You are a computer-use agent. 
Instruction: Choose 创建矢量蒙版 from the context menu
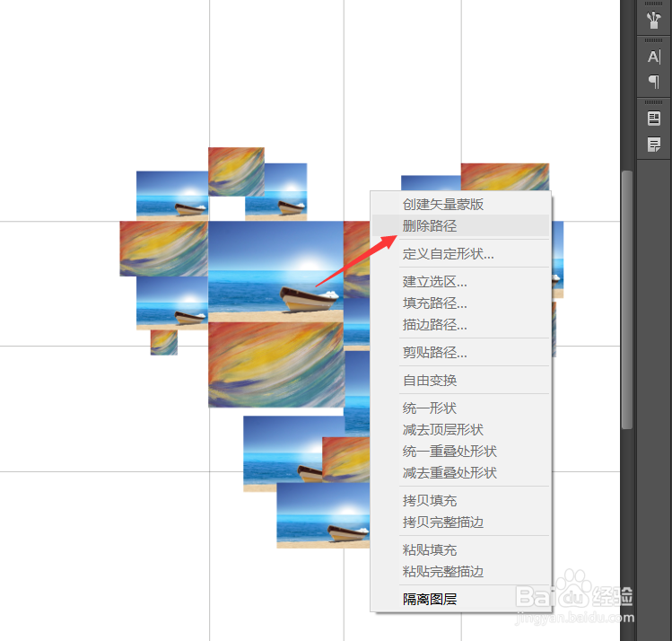click(x=461, y=204)
